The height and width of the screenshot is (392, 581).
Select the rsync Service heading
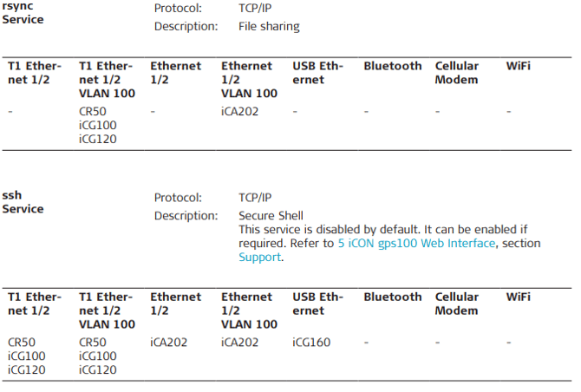(x=23, y=13)
